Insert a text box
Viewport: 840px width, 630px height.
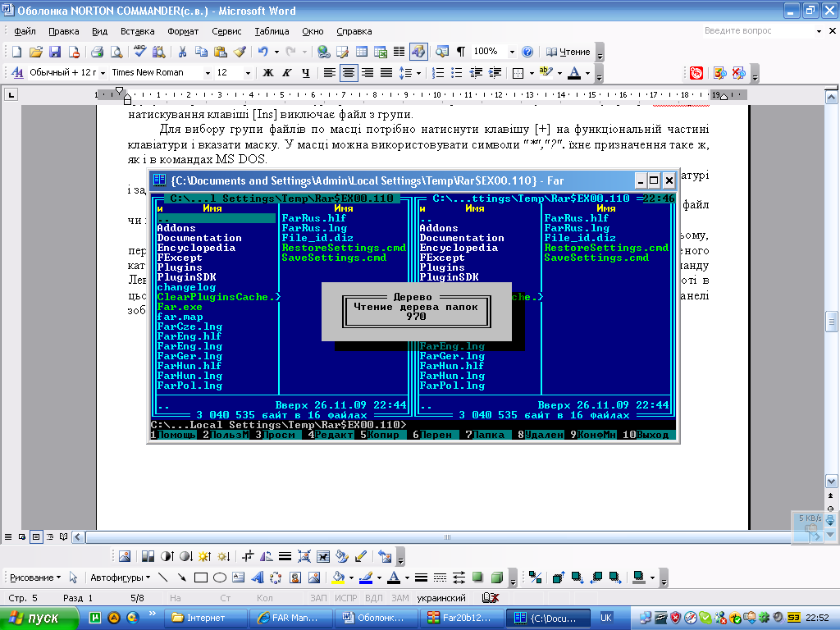(239, 577)
